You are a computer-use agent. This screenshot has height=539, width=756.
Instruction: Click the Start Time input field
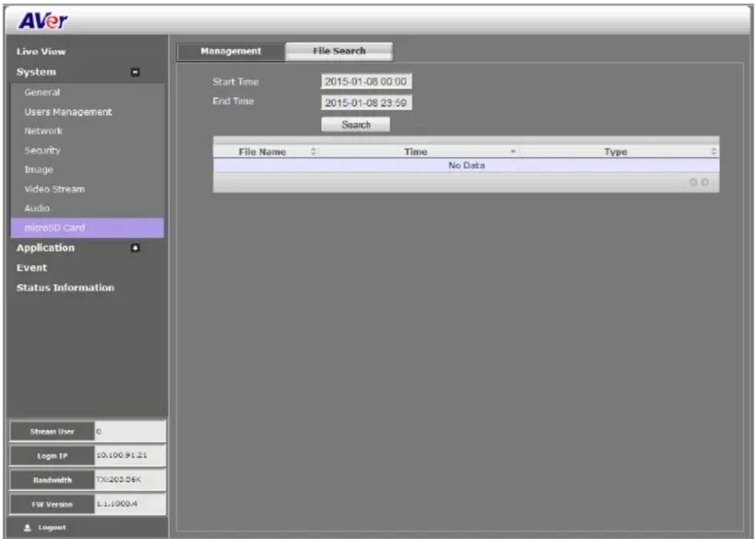(366, 82)
